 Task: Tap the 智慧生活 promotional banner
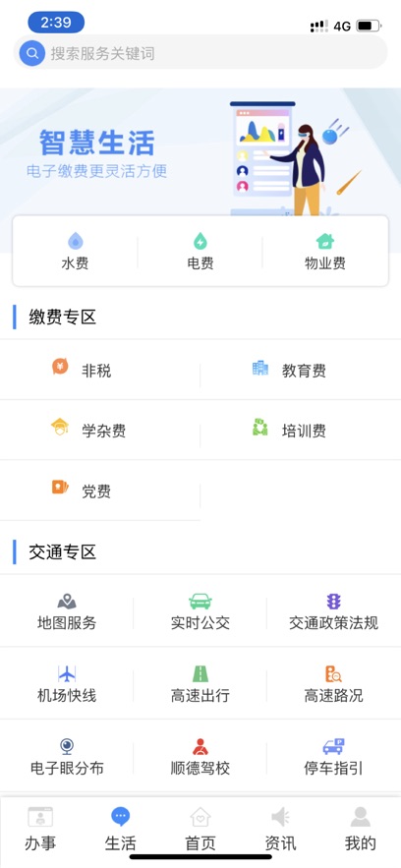click(200, 152)
